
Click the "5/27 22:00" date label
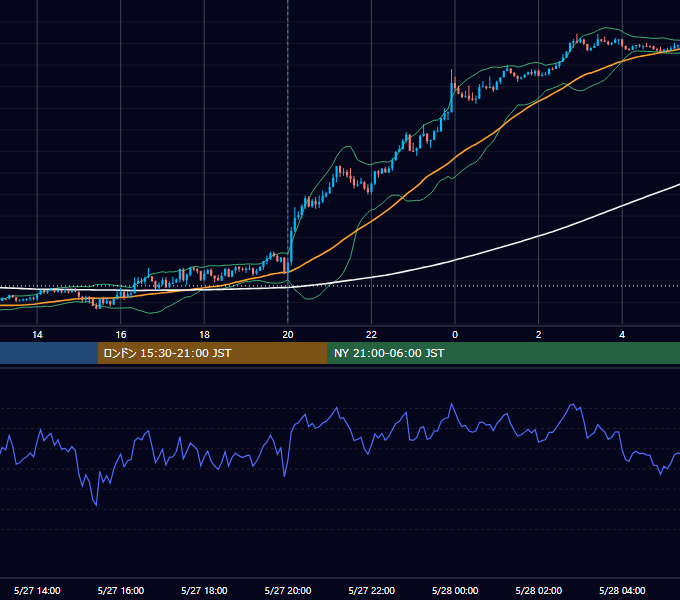[372, 590]
